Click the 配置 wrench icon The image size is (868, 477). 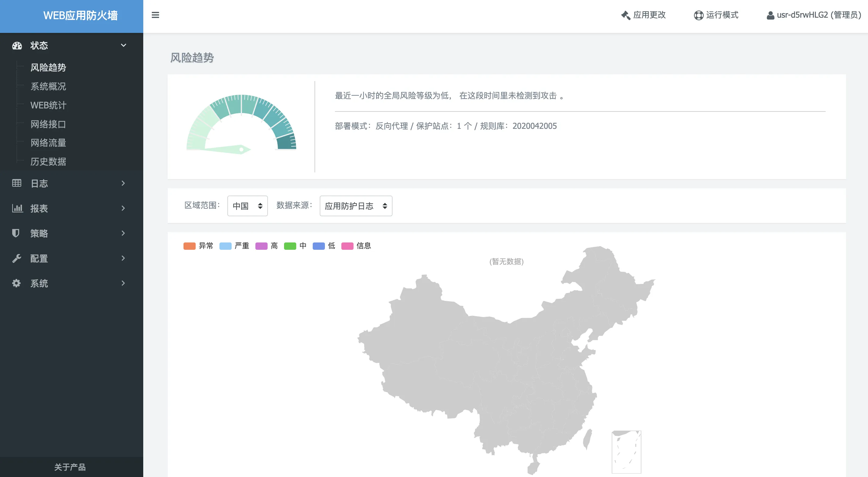[x=17, y=258]
